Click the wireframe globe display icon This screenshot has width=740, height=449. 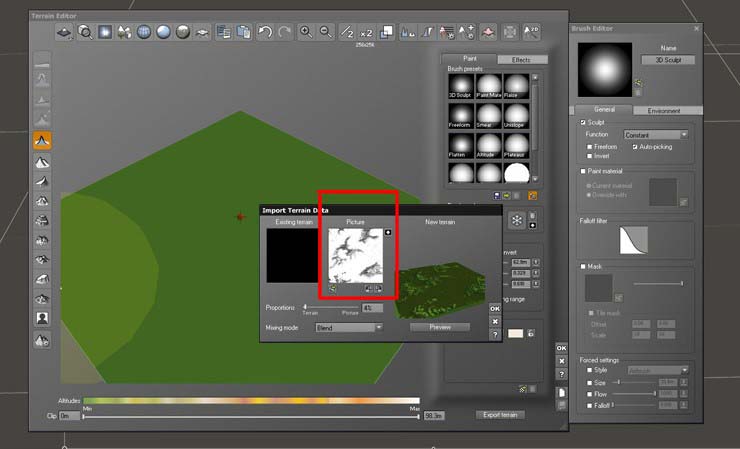(x=144, y=32)
